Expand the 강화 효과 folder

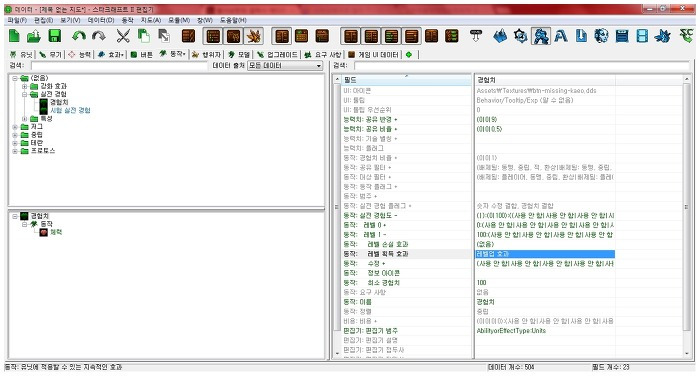click(x=25, y=86)
